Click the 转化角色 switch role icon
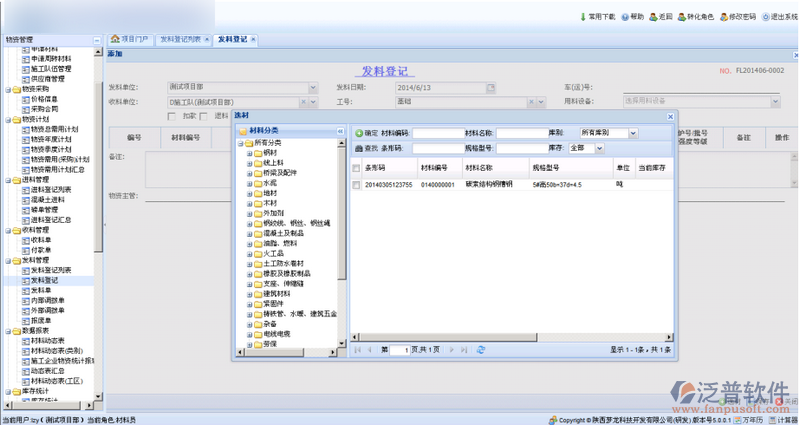The height and width of the screenshot is (425, 800). pyautogui.click(x=682, y=17)
